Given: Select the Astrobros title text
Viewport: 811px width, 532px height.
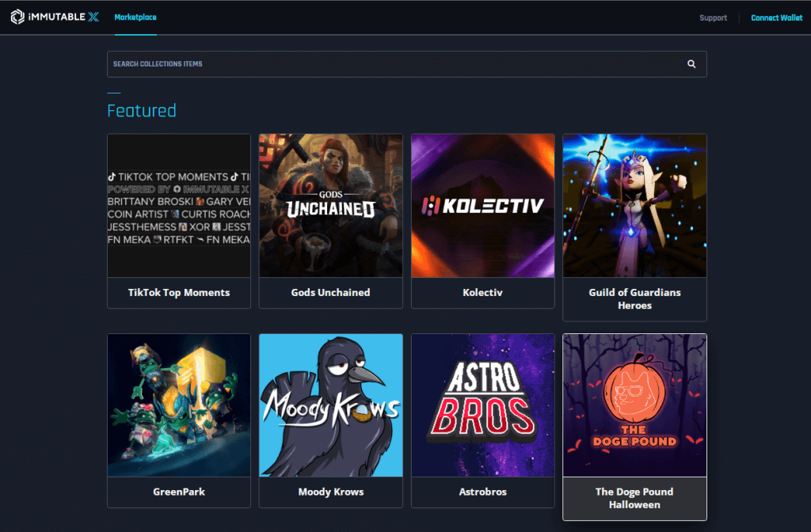Looking at the screenshot, I should (x=482, y=492).
